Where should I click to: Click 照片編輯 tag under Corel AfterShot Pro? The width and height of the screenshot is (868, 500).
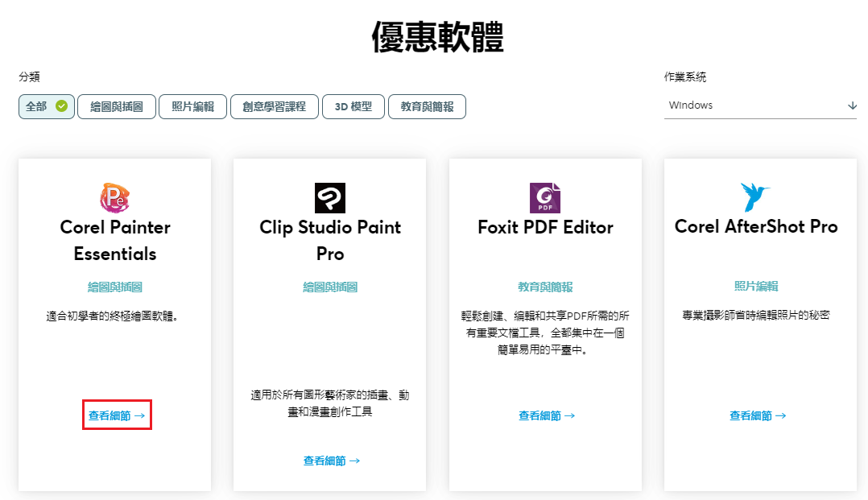pos(756,287)
